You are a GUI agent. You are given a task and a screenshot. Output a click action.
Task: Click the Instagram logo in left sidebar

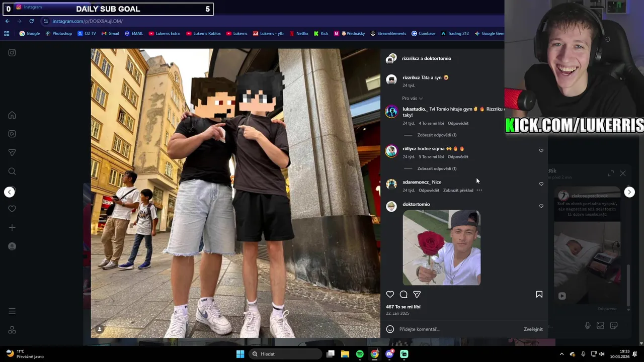[12, 52]
